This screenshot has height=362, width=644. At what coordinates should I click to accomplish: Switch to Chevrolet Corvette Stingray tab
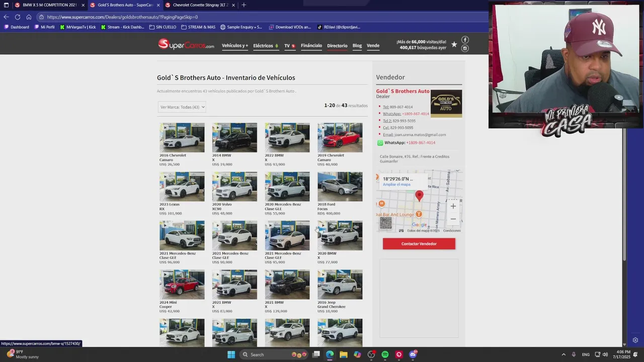pyautogui.click(x=200, y=5)
